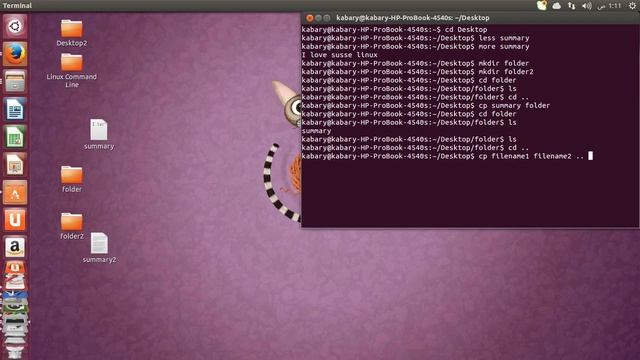
Task: Click the 'I love susse linux' output line
Action: tap(340, 55)
